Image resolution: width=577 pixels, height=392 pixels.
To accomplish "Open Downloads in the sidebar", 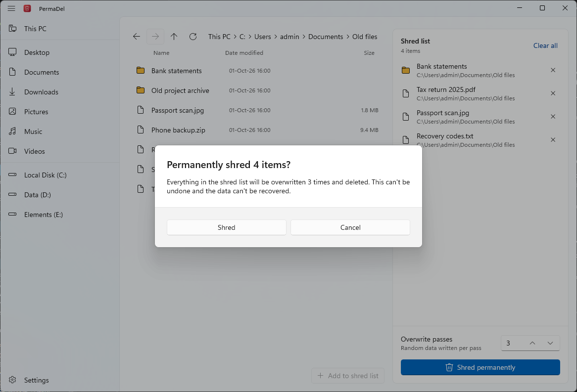I will tap(59, 92).
